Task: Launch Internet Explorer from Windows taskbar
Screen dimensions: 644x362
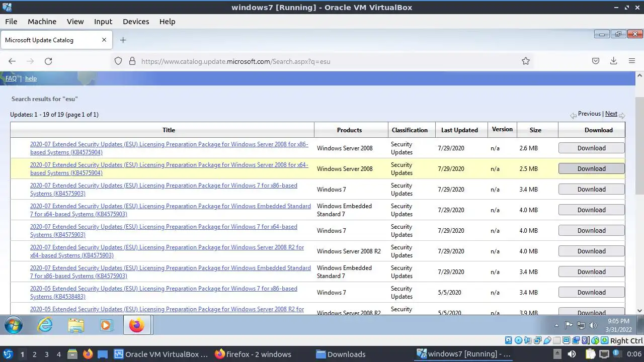Action: pyautogui.click(x=45, y=325)
